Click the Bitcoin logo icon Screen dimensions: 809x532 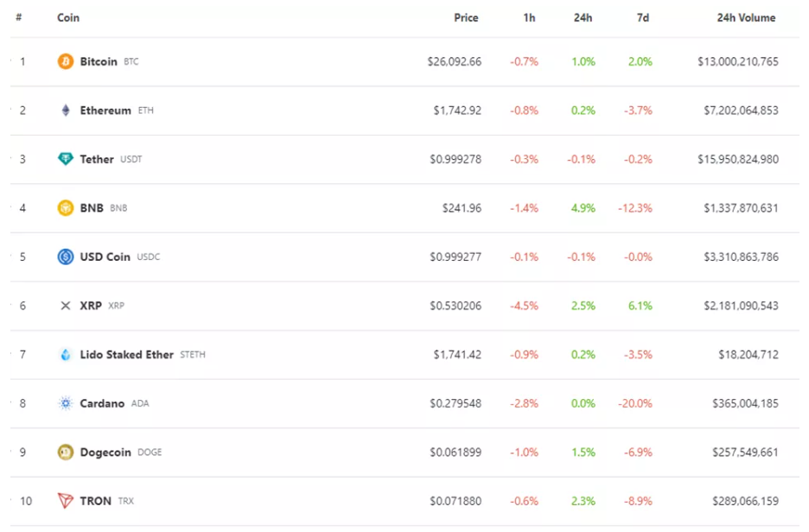pyautogui.click(x=65, y=62)
